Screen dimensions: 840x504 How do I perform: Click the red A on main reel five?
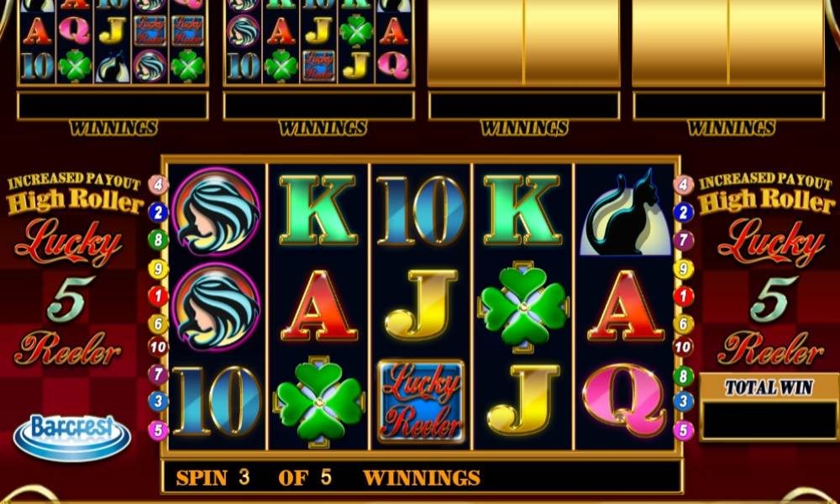click(626, 305)
